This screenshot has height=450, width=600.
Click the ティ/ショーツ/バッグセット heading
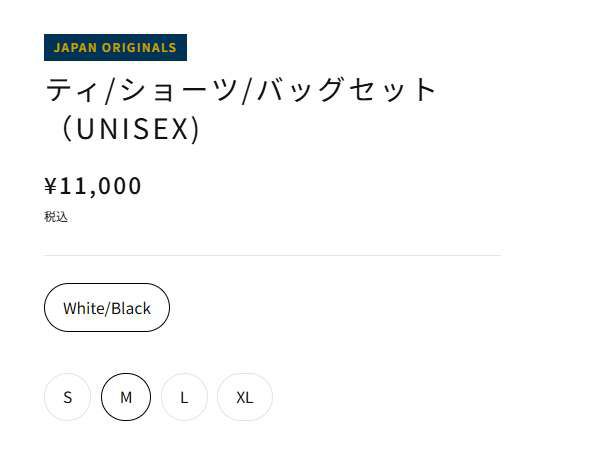point(240,90)
